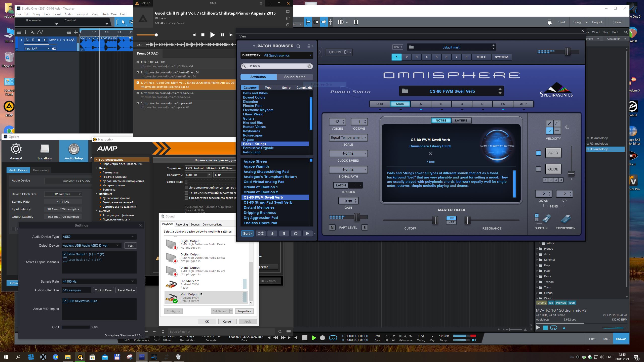Step to next patch with down arrow
The width and height of the screenshot is (644, 362).
(x=272, y=234)
